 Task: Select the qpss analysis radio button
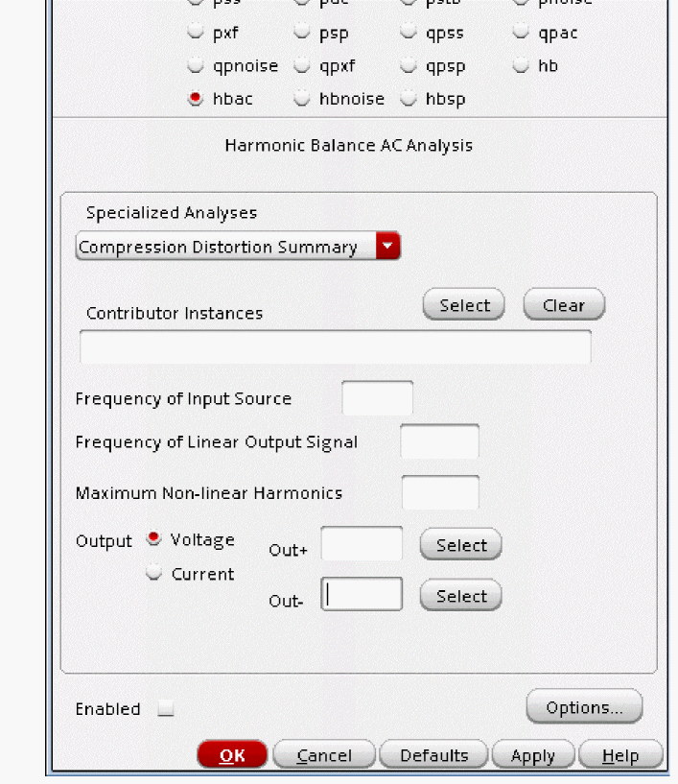409,32
